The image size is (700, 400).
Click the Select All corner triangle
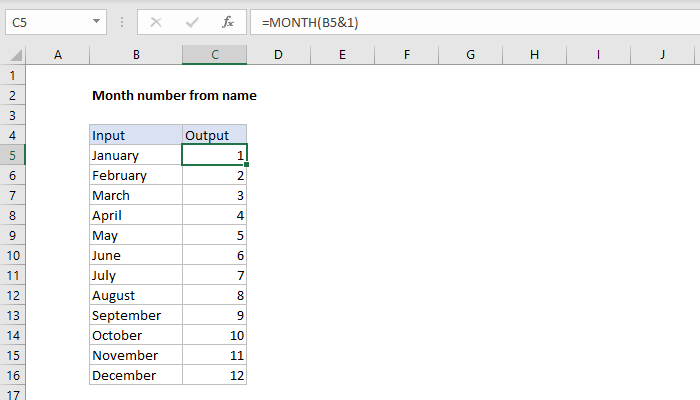(x=13, y=56)
